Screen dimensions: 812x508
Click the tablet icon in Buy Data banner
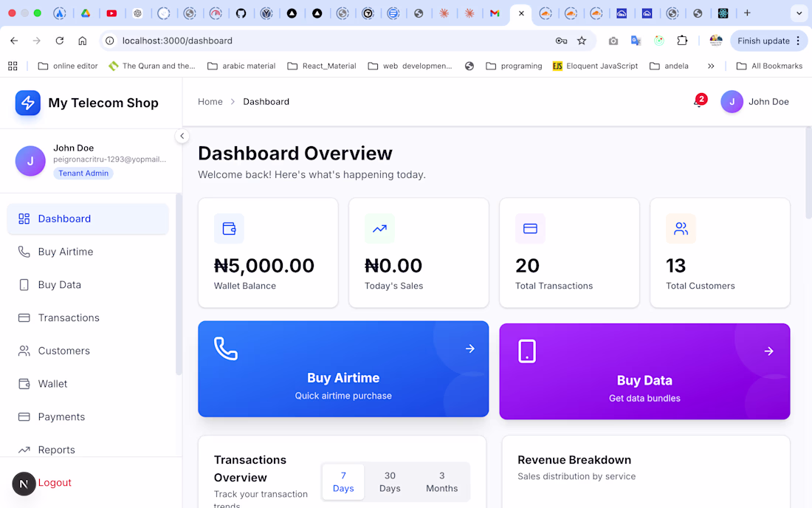click(x=527, y=351)
